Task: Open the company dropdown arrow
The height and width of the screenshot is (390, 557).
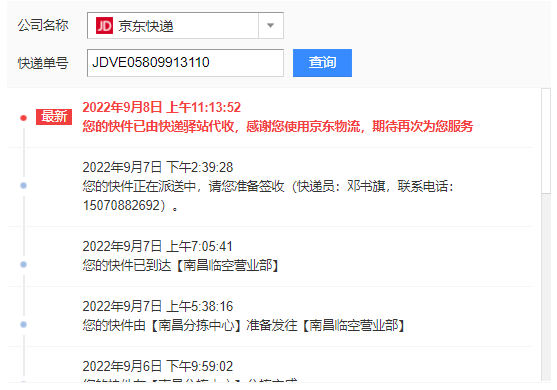Action: 271,26
